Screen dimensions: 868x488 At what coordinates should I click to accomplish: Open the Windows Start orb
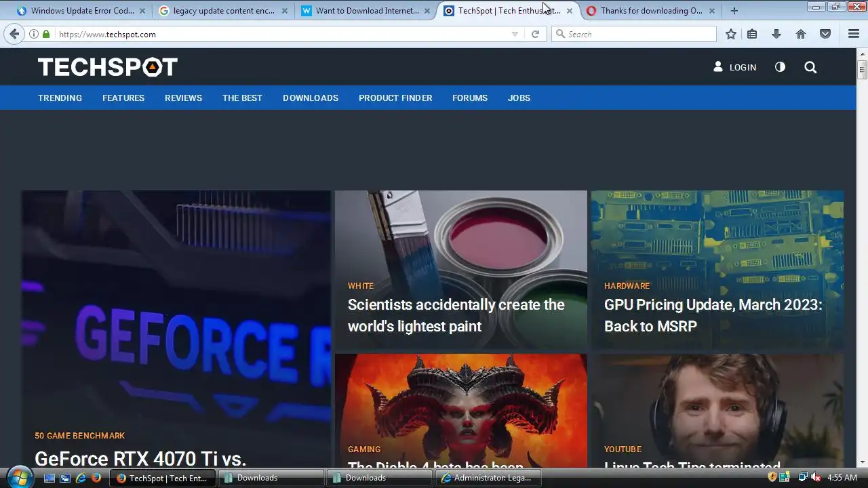[x=19, y=477]
